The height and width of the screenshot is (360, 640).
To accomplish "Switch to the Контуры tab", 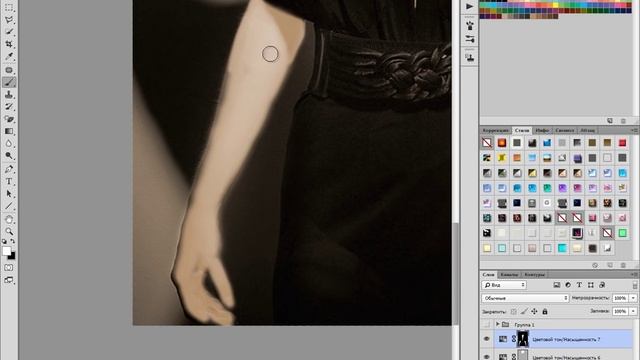I will coord(534,275).
